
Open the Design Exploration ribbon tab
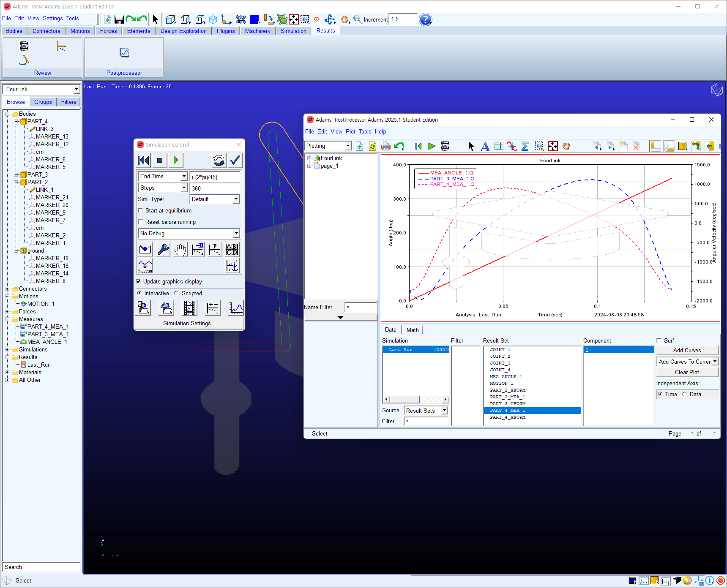pyautogui.click(x=183, y=31)
